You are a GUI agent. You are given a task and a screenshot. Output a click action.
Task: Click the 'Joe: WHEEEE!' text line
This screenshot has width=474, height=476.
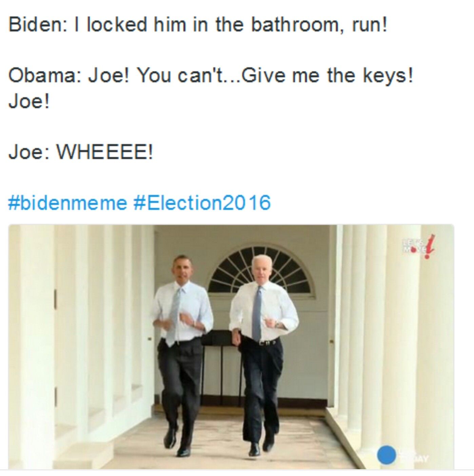click(81, 152)
